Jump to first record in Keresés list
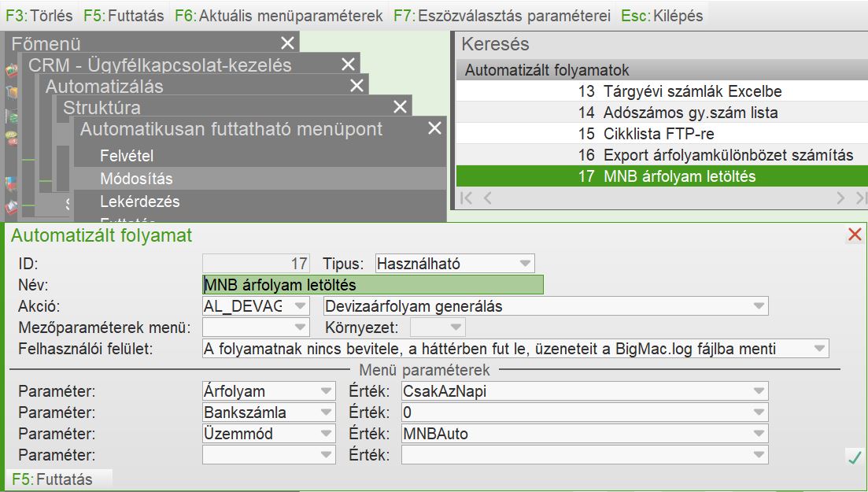The image size is (868, 492). (466, 198)
